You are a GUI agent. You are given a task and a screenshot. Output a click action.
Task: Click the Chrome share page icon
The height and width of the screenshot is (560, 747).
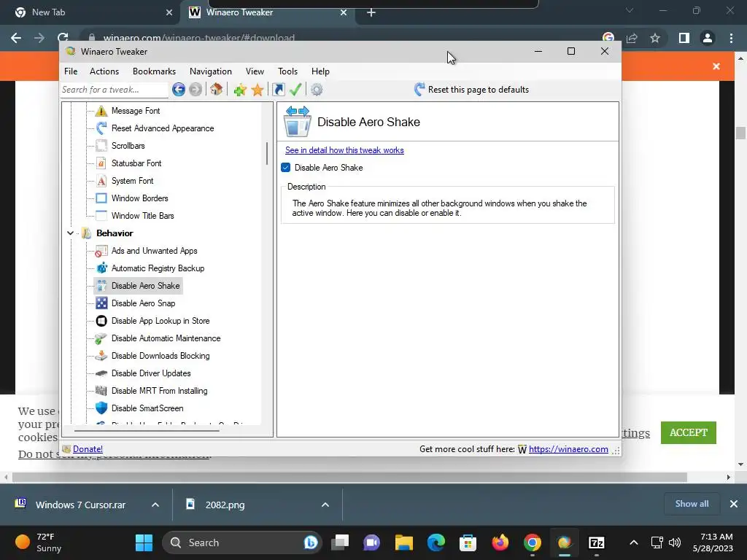click(x=632, y=38)
